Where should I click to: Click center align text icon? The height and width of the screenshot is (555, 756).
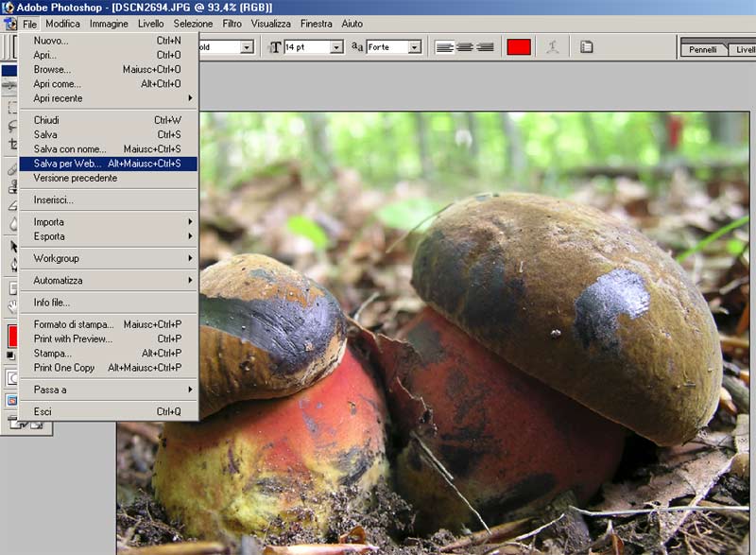(x=465, y=47)
